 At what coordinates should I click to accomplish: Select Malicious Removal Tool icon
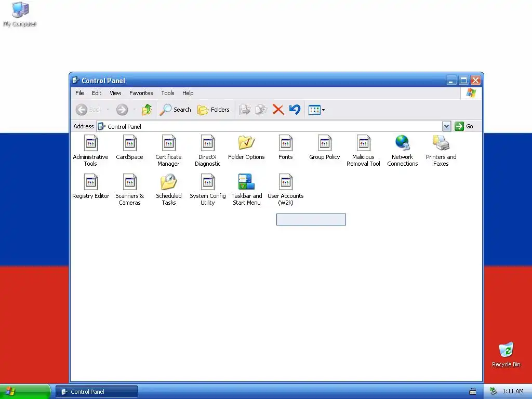(x=363, y=143)
